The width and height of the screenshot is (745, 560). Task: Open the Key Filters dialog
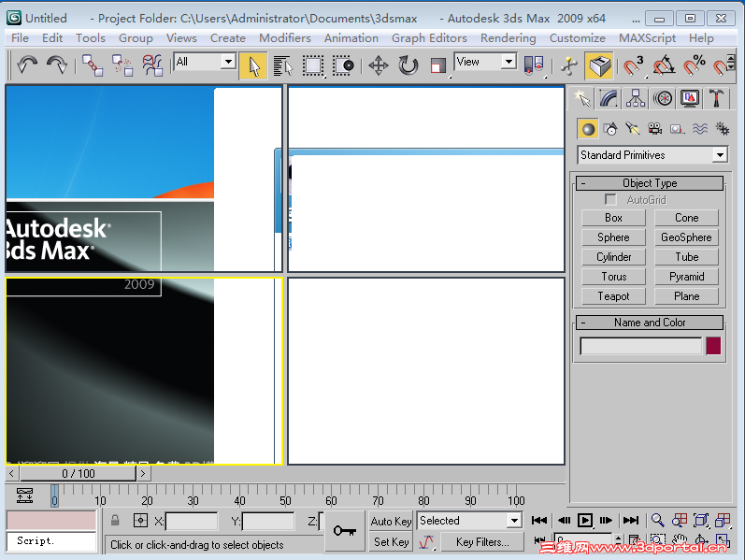pos(482,542)
